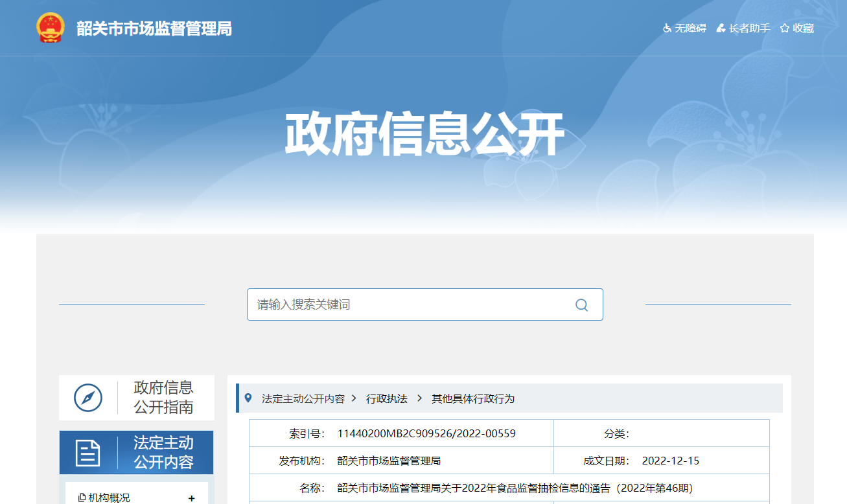Click the compass icon for 公开指南
The width and height of the screenshot is (847, 504).
pos(88,398)
